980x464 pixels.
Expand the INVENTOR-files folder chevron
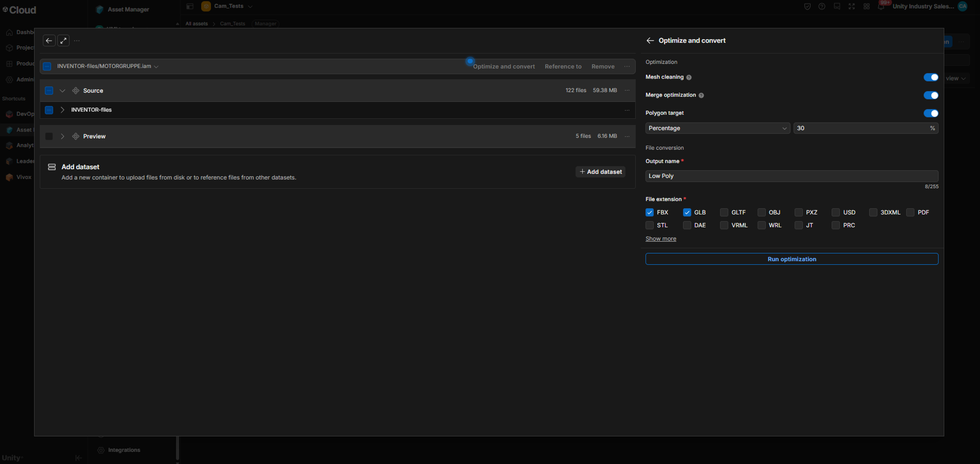(x=62, y=110)
